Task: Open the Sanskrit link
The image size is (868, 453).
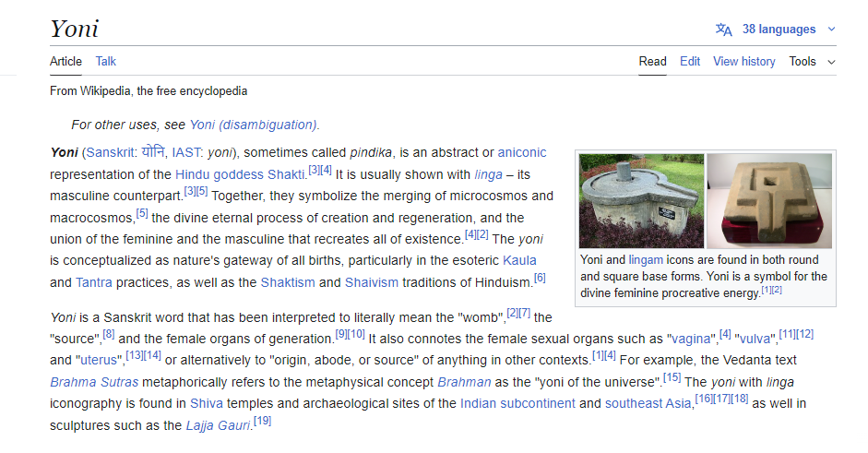Action: pyautogui.click(x=110, y=153)
